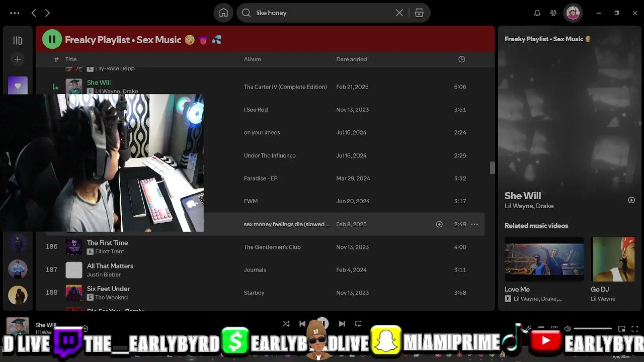Image resolution: width=644 pixels, height=362 pixels.
Task: Toggle repeat in the player bar
Action: click(x=358, y=324)
